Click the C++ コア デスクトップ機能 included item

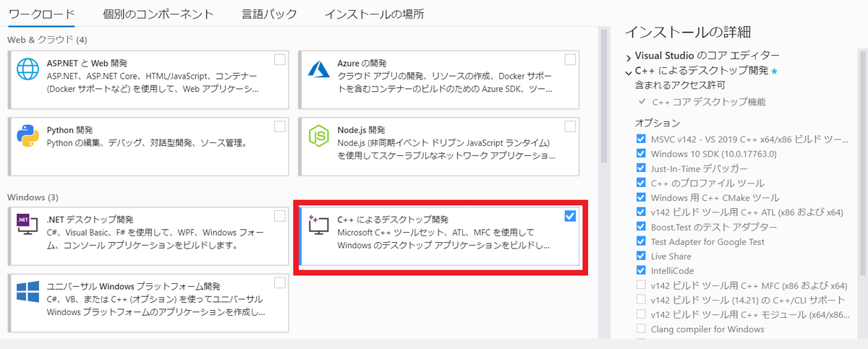(x=708, y=102)
